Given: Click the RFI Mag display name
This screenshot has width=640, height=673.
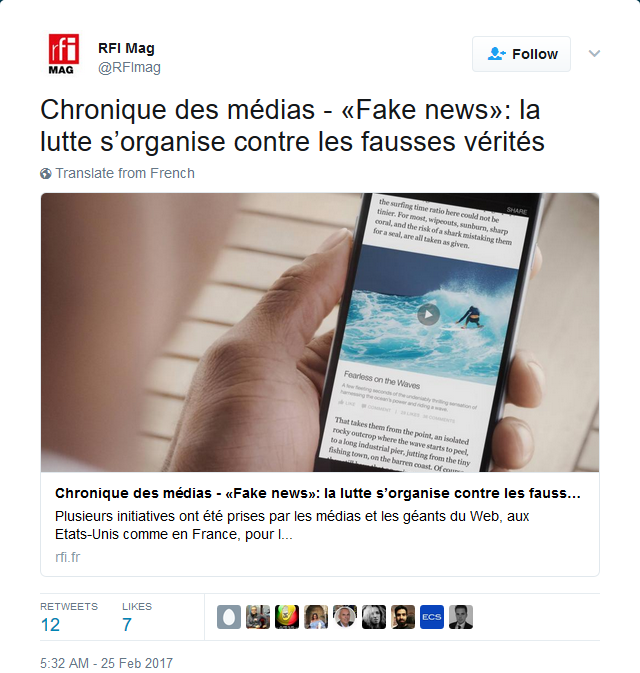Looking at the screenshot, I should pyautogui.click(x=126, y=48).
